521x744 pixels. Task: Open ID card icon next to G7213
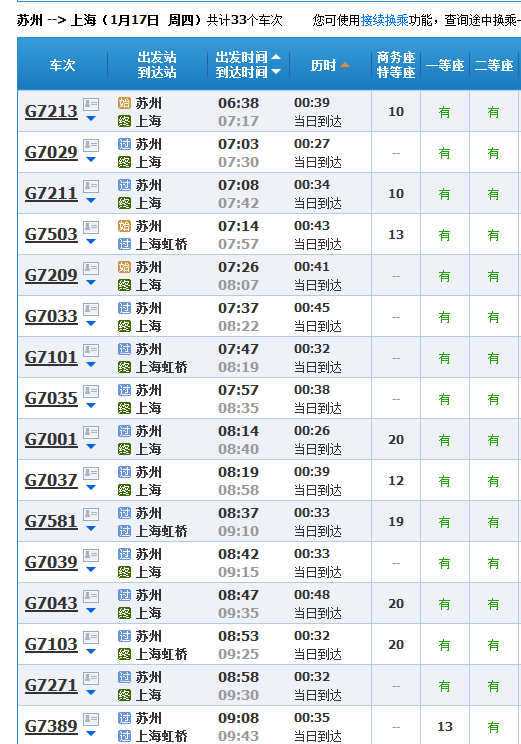91,104
